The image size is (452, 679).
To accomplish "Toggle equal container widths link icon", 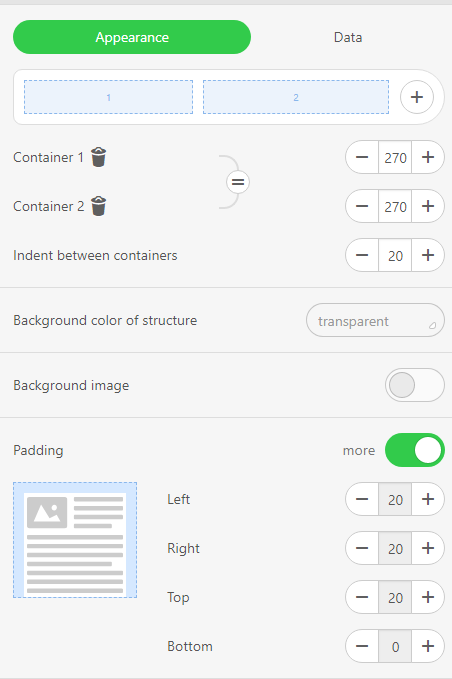I will [x=238, y=182].
